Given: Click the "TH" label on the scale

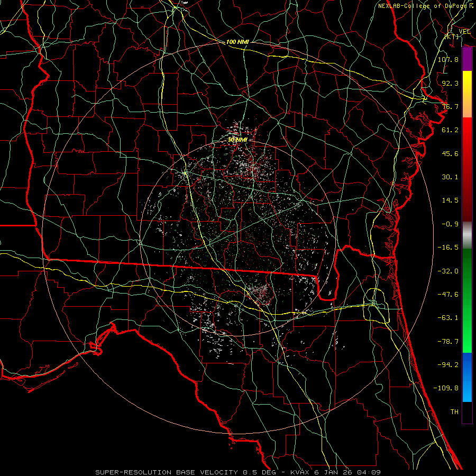Looking at the screenshot, I should [x=454, y=412].
